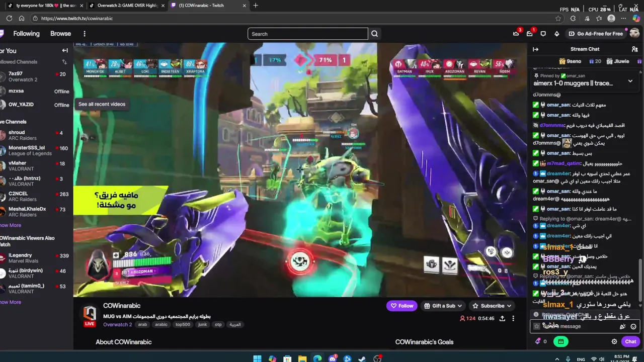Open Windows Start menu

257,358
